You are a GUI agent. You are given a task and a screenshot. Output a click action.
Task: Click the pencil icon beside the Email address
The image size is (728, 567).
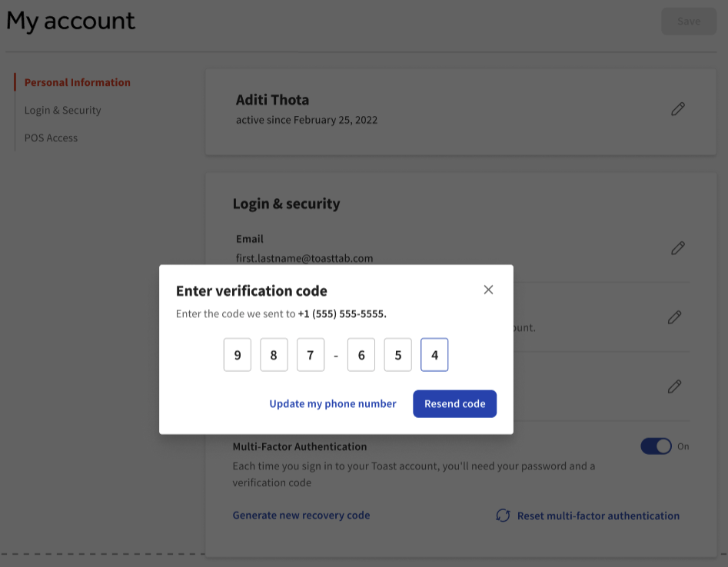(678, 248)
